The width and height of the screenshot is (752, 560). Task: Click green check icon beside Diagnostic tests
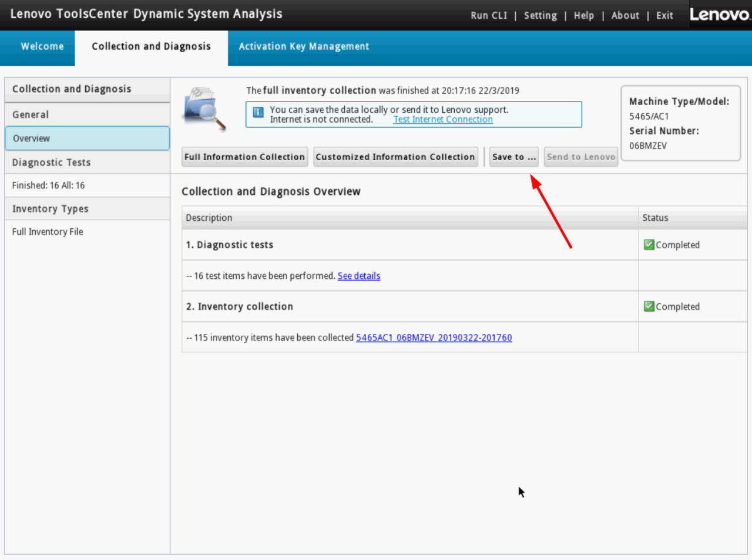[649, 245]
